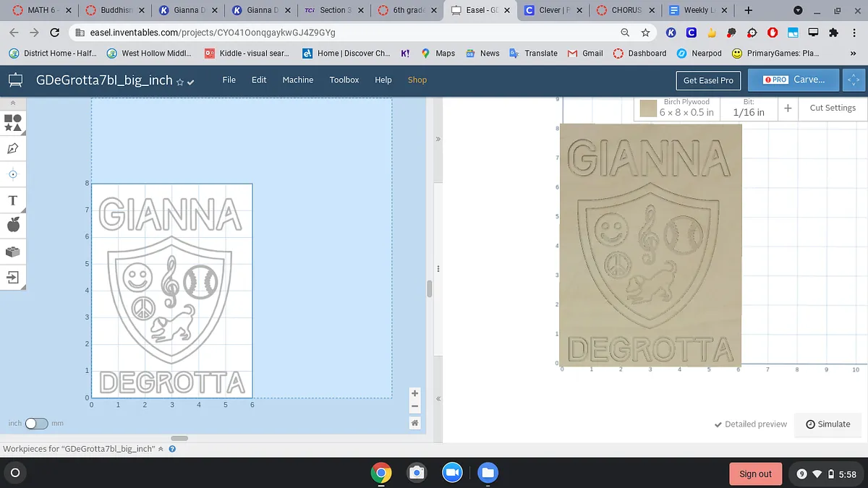Bookmark this page with star icon
868x488 pixels.
(645, 33)
